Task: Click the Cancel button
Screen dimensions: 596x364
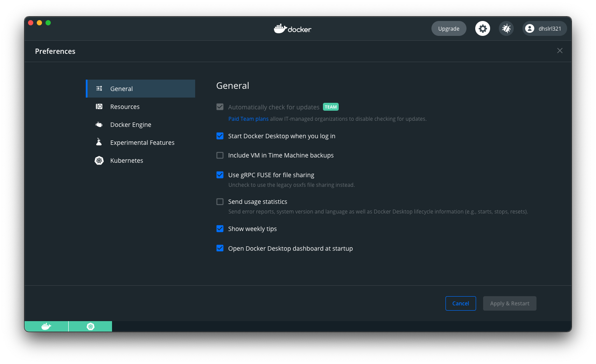Action: tap(461, 303)
